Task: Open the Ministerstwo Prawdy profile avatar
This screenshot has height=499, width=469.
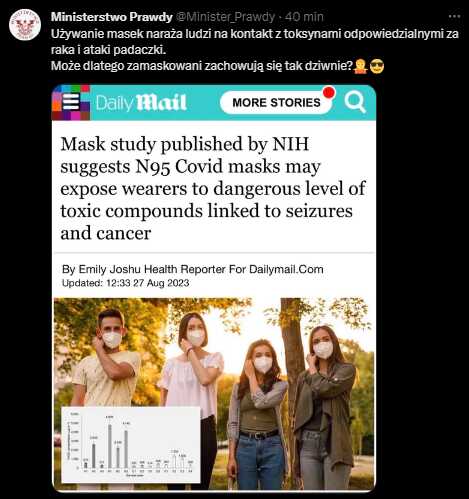Action: tap(25, 25)
